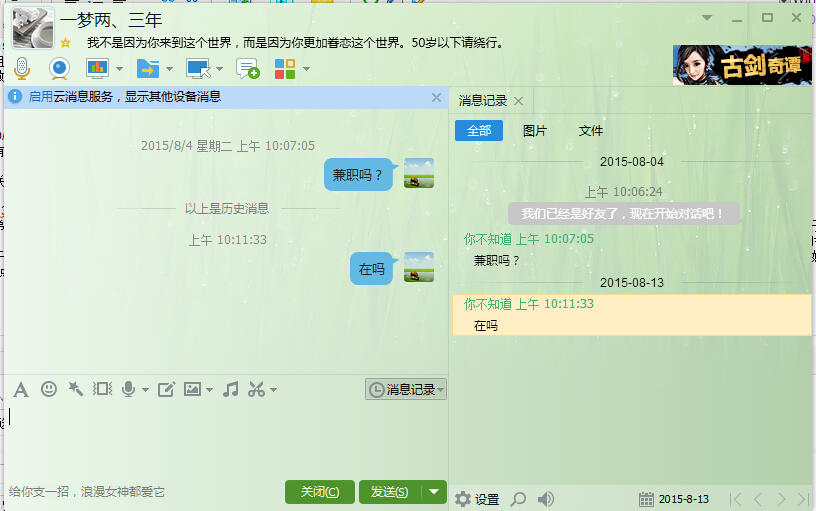This screenshot has height=511, width=816.
Task: Click the contact signature text line
Action: (x=296, y=43)
